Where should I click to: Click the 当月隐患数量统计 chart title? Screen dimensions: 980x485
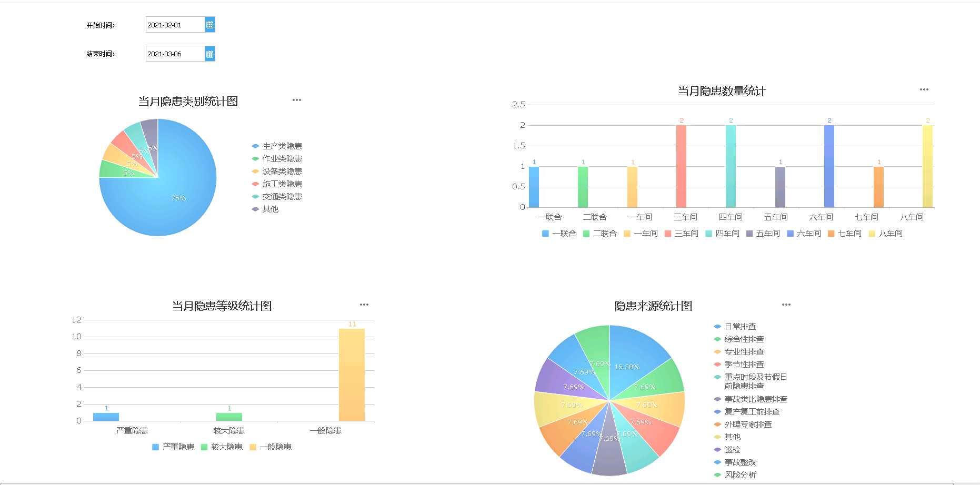click(722, 91)
